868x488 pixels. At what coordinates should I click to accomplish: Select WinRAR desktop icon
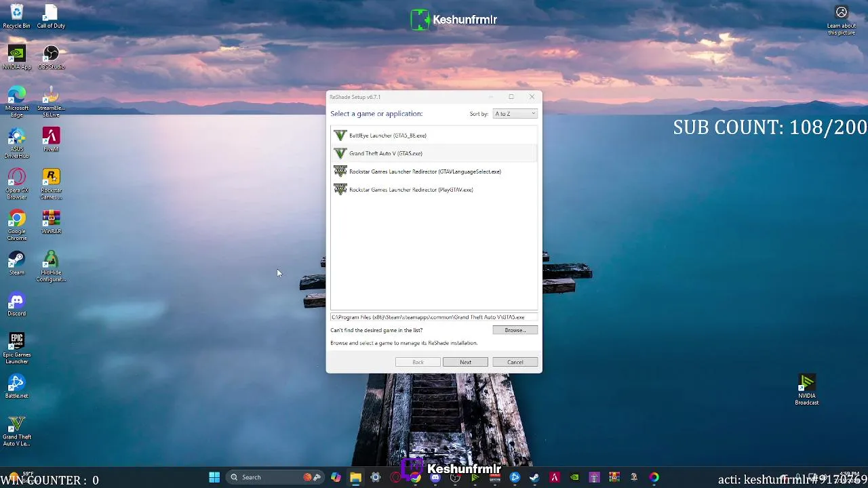pos(51,222)
